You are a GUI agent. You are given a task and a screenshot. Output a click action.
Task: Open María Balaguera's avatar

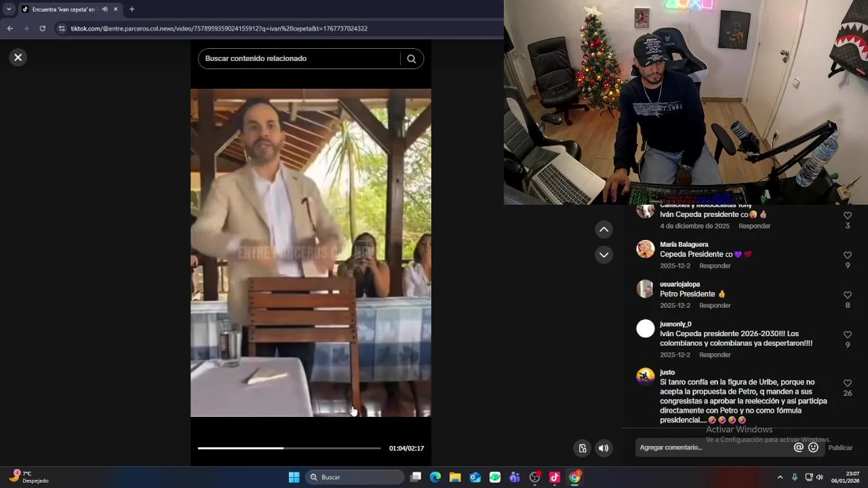(645, 249)
